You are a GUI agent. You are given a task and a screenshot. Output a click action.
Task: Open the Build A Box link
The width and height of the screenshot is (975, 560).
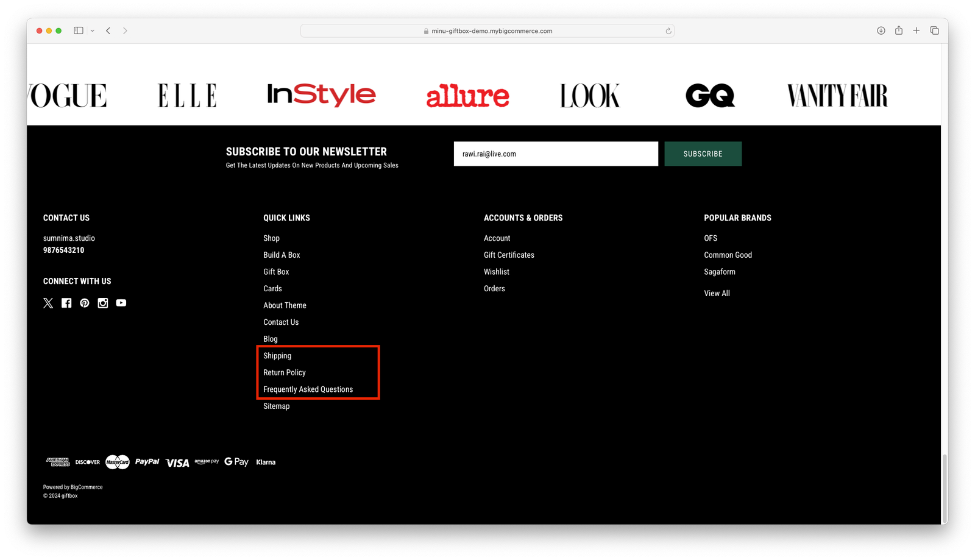[282, 255]
